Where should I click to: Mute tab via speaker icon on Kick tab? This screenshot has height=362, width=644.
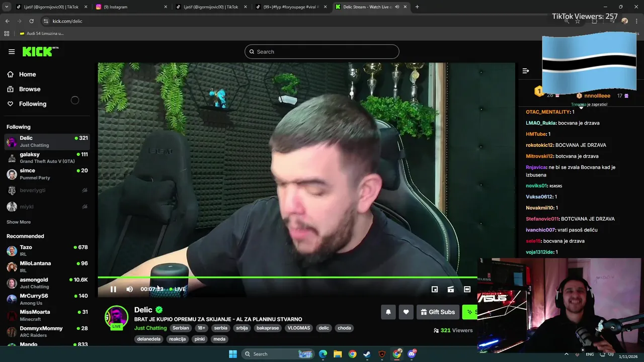(397, 7)
